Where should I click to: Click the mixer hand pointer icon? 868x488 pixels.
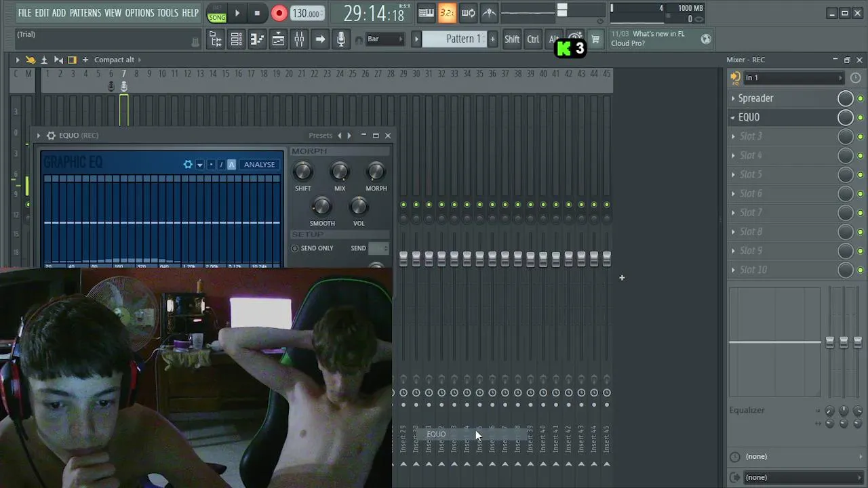click(31, 60)
